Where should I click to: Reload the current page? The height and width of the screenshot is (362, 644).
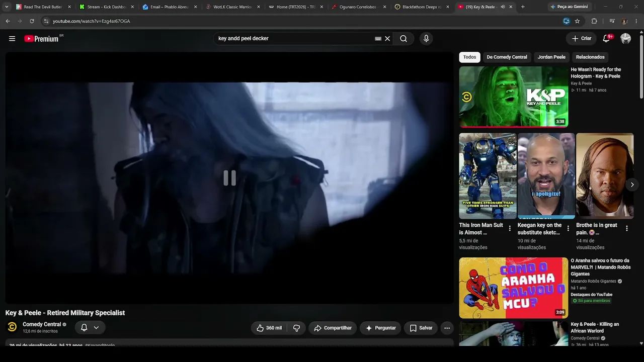pyautogui.click(x=32, y=21)
